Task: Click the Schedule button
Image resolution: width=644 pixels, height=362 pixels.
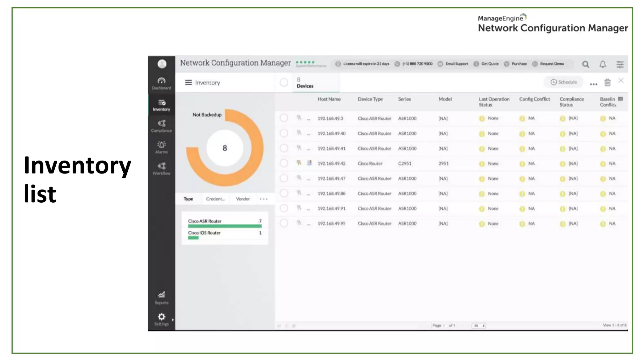Action: (563, 82)
